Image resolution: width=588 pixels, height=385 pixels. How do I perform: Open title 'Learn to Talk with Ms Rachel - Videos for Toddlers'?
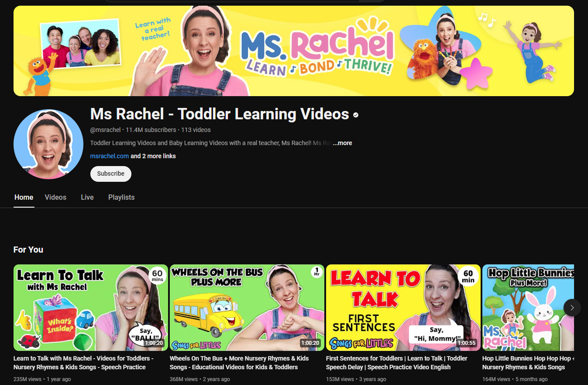83,363
